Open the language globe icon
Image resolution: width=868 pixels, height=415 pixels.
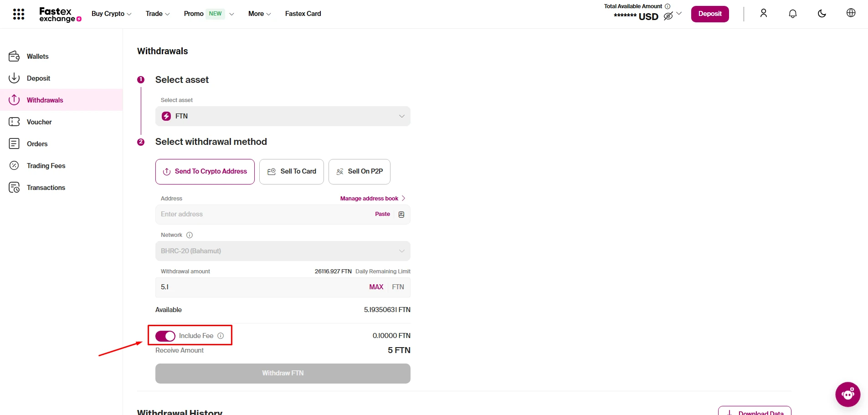pos(851,13)
